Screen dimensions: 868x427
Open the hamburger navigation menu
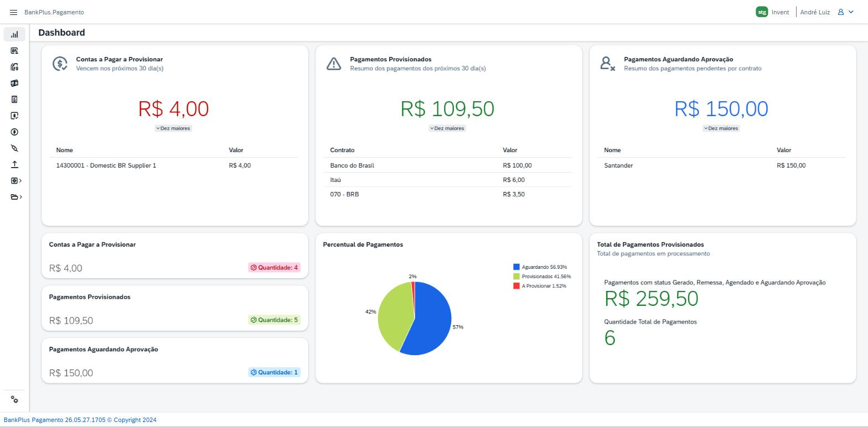(14, 12)
